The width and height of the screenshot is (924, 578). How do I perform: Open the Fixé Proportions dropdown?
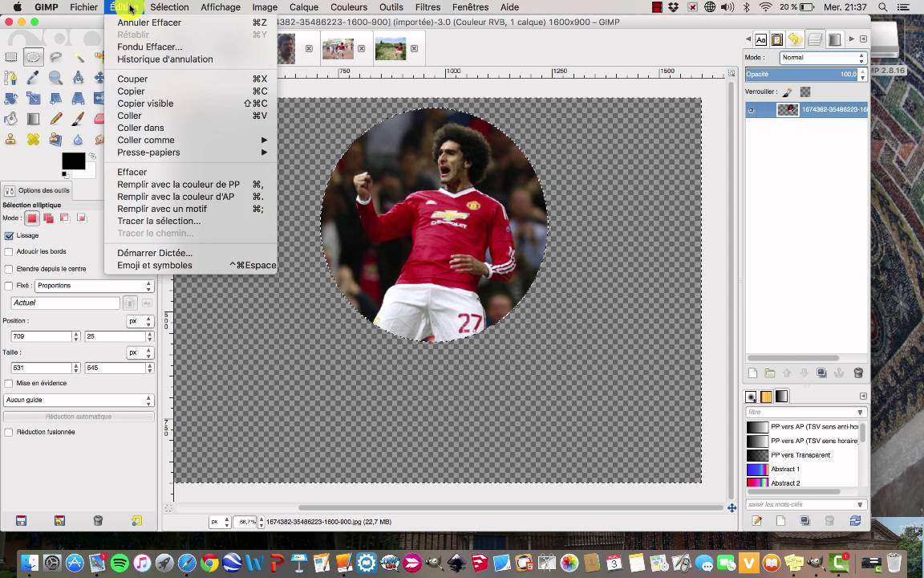(x=95, y=286)
